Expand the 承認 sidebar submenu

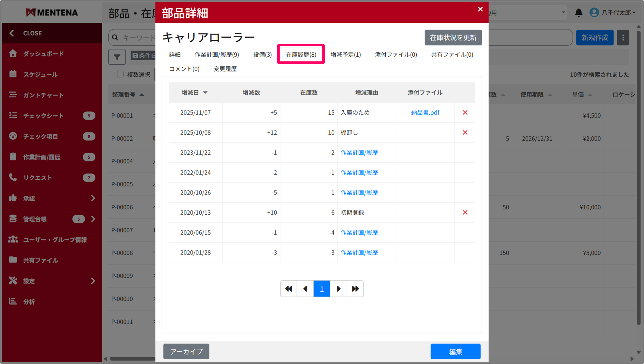tap(93, 198)
